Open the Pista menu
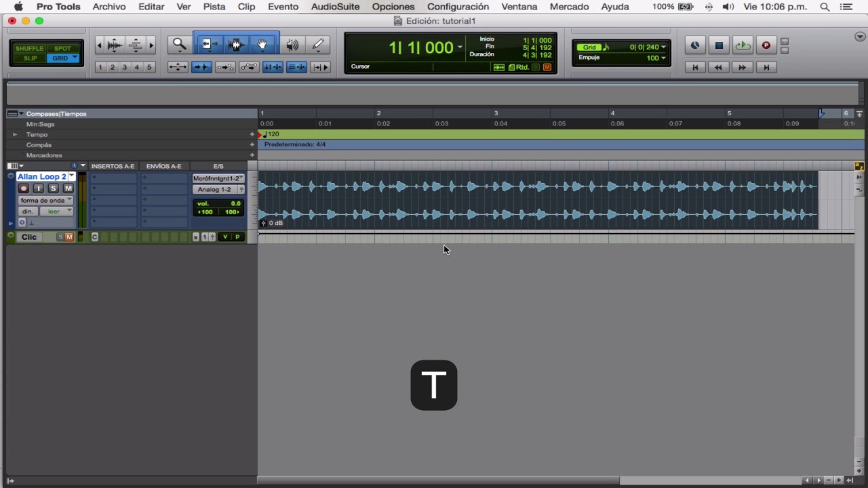 point(214,7)
